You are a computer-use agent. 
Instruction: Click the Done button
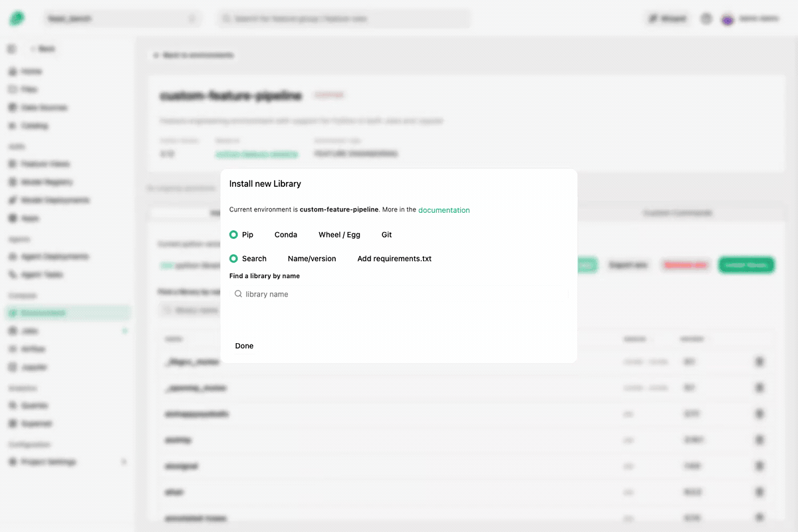click(x=244, y=346)
